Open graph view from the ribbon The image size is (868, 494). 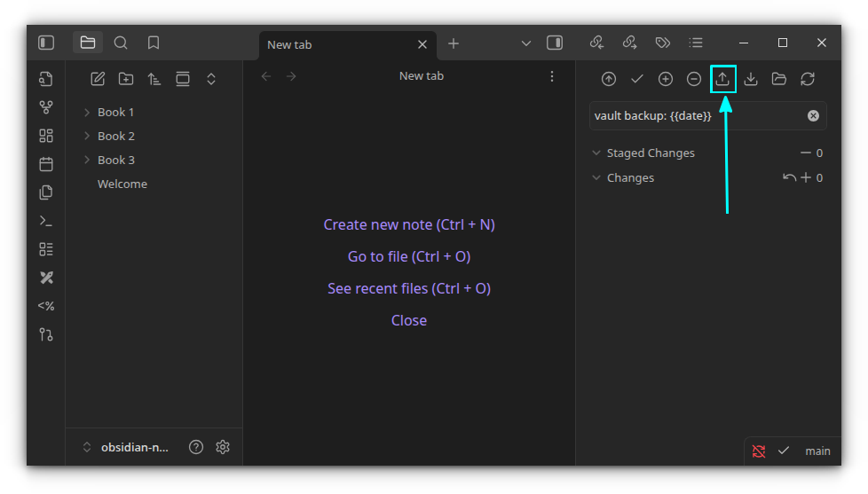pyautogui.click(x=46, y=107)
